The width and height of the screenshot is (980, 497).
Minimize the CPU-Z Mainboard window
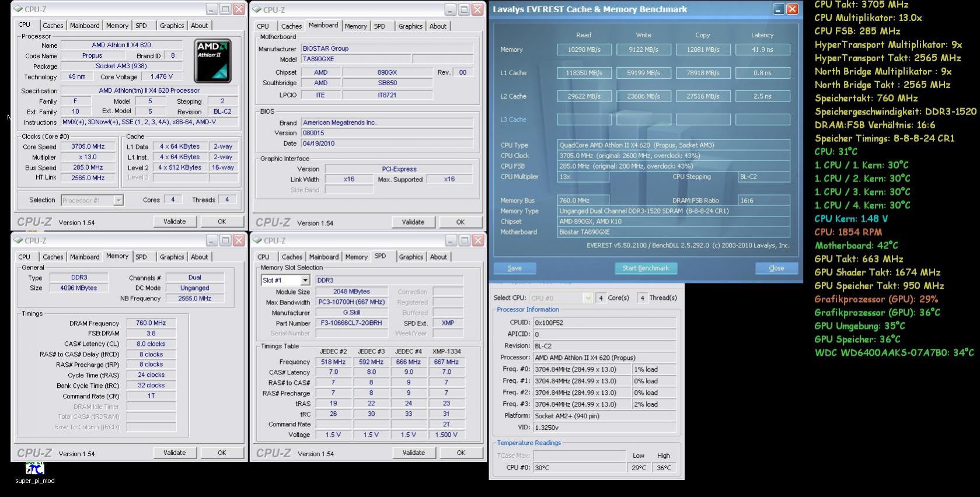[x=450, y=9]
